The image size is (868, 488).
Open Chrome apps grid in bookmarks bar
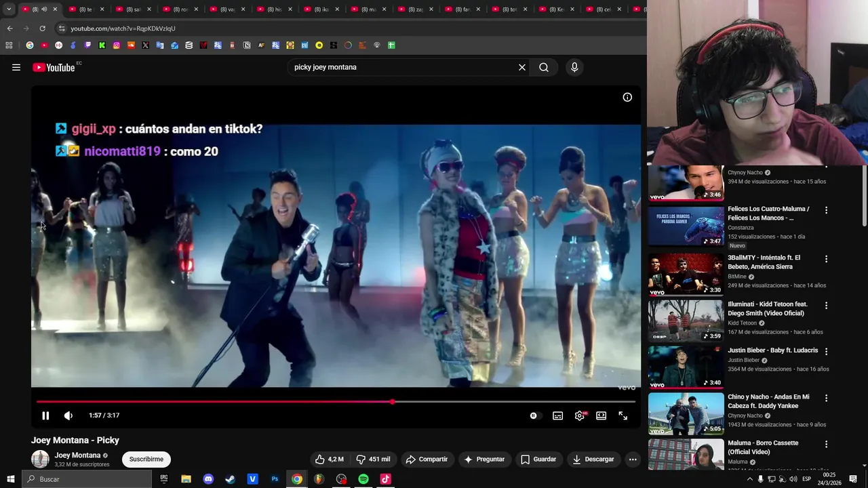click(x=9, y=45)
